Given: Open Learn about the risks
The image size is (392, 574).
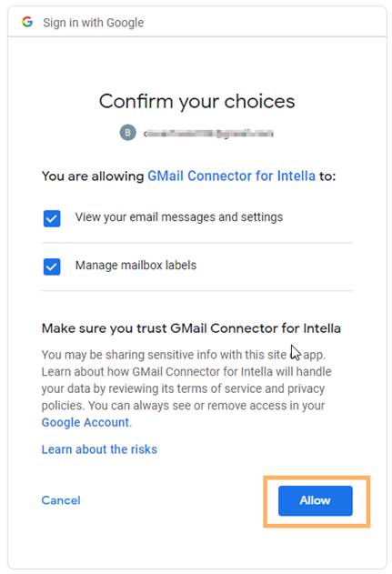Looking at the screenshot, I should 99,449.
